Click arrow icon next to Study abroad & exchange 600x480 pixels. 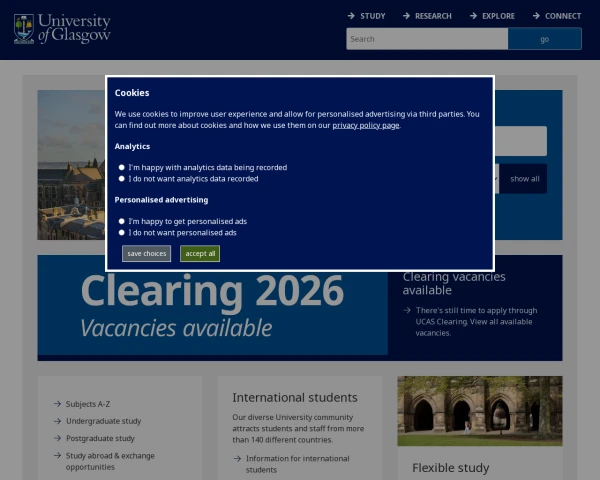[x=57, y=455]
